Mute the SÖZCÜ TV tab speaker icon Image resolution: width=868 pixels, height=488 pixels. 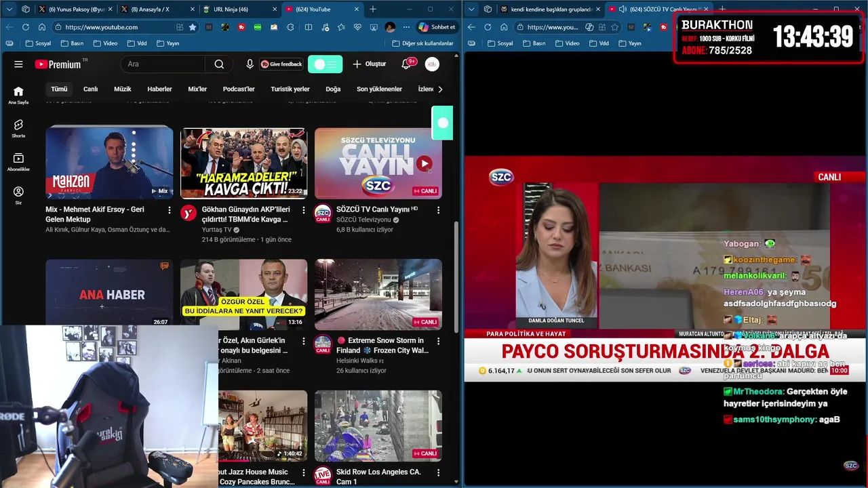tap(622, 9)
